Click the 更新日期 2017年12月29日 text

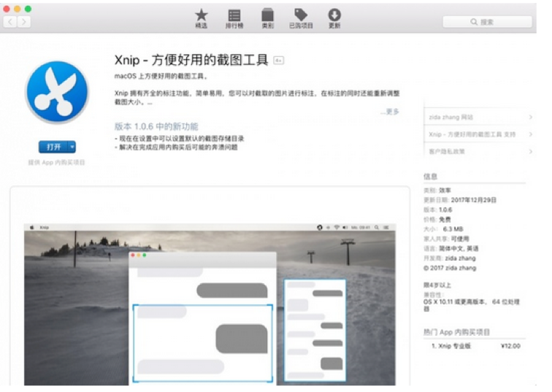coord(460,200)
